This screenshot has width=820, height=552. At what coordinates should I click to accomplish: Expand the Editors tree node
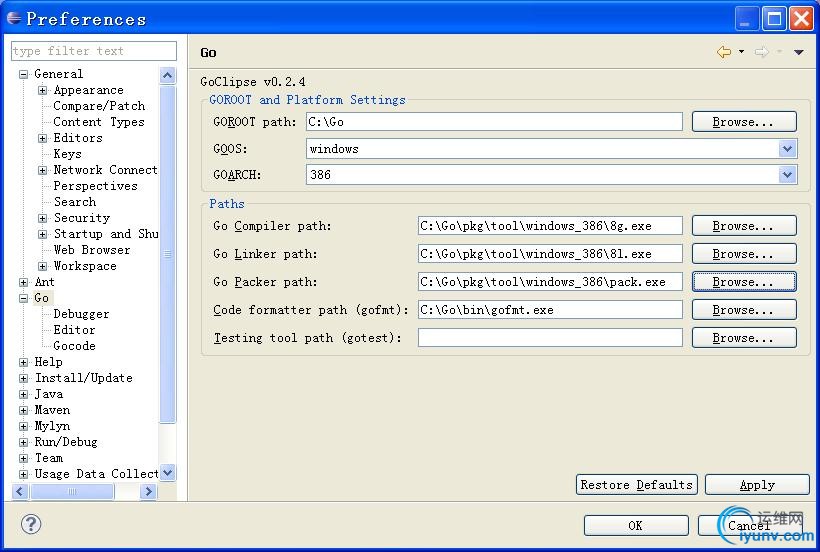(42, 139)
